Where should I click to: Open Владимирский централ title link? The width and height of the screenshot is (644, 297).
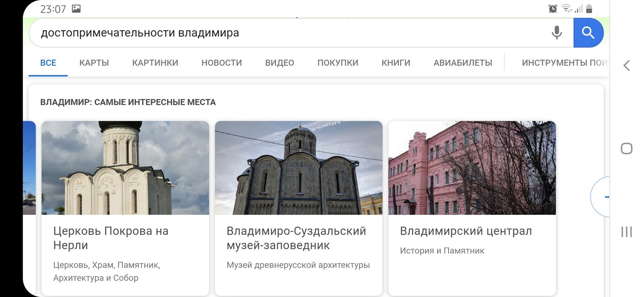tap(466, 231)
